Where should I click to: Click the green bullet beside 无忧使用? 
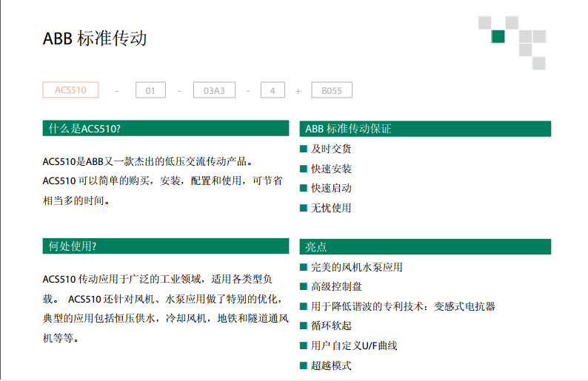coord(304,208)
